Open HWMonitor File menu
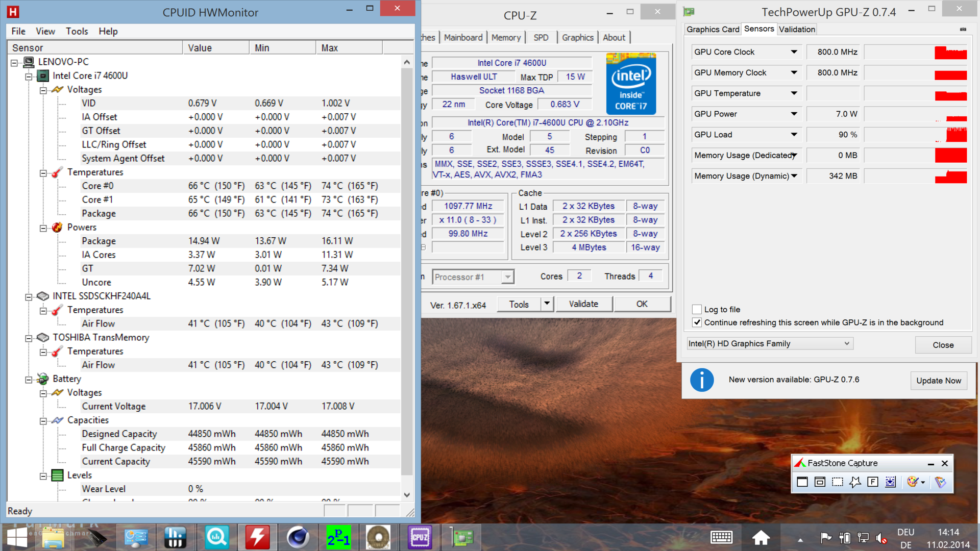Image resolution: width=980 pixels, height=551 pixels. click(x=18, y=31)
